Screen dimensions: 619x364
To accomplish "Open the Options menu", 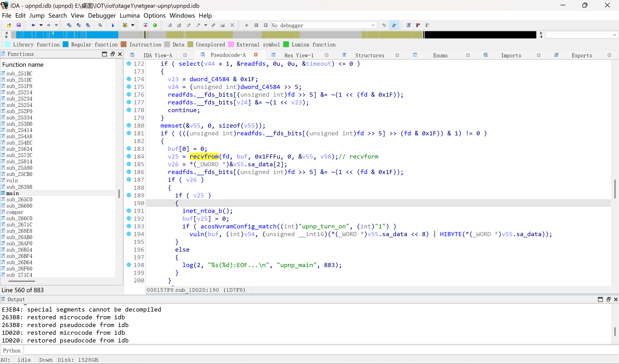I will pos(155,15).
